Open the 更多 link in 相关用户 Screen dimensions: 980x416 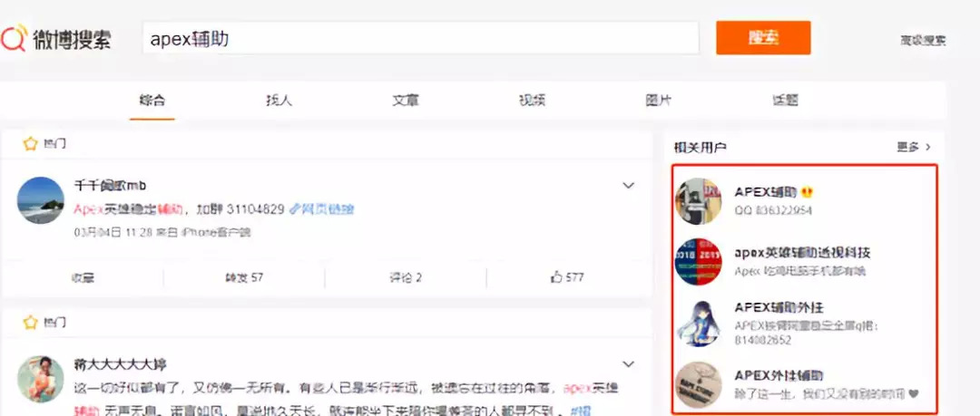point(914,148)
